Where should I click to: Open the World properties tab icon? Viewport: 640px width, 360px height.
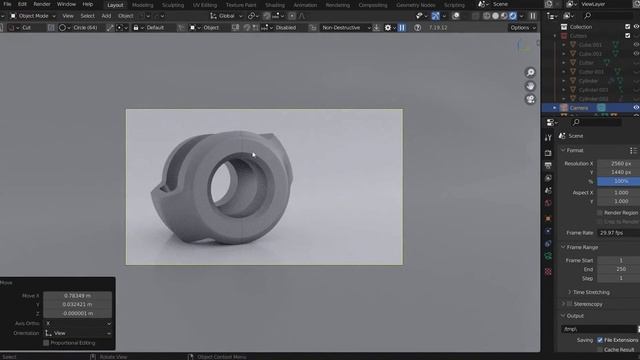548,203
